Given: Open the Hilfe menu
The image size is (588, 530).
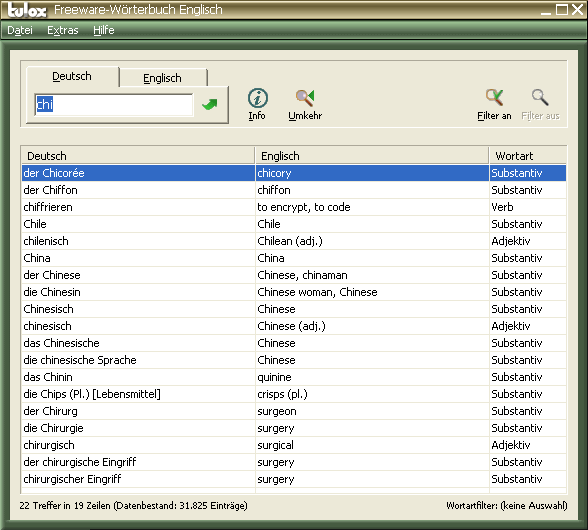Looking at the screenshot, I should tap(104, 30).
